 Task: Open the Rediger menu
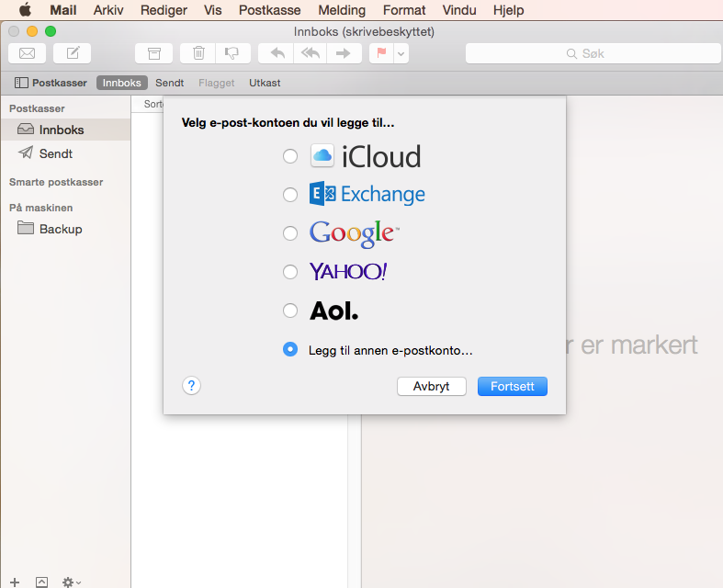[164, 10]
